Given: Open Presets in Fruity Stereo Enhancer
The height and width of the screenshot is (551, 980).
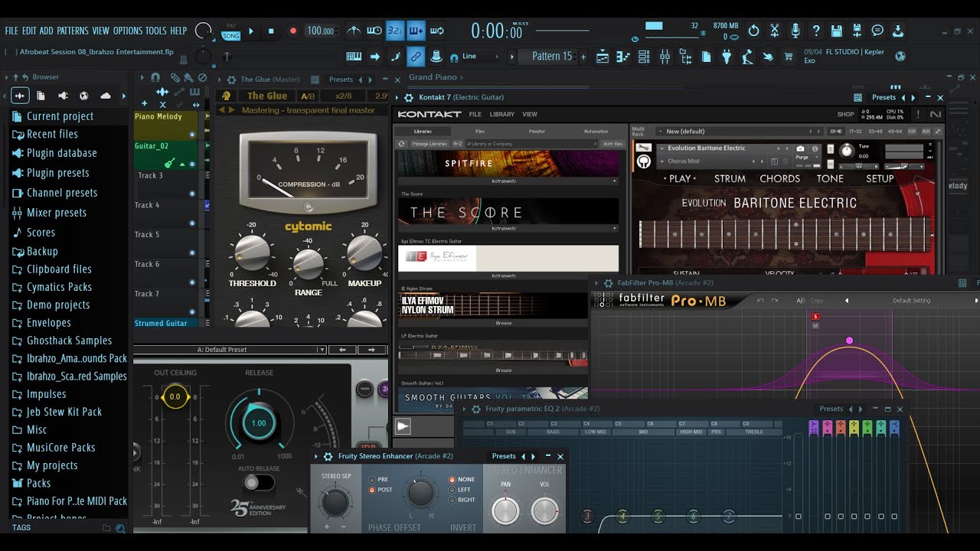Looking at the screenshot, I should [504, 456].
